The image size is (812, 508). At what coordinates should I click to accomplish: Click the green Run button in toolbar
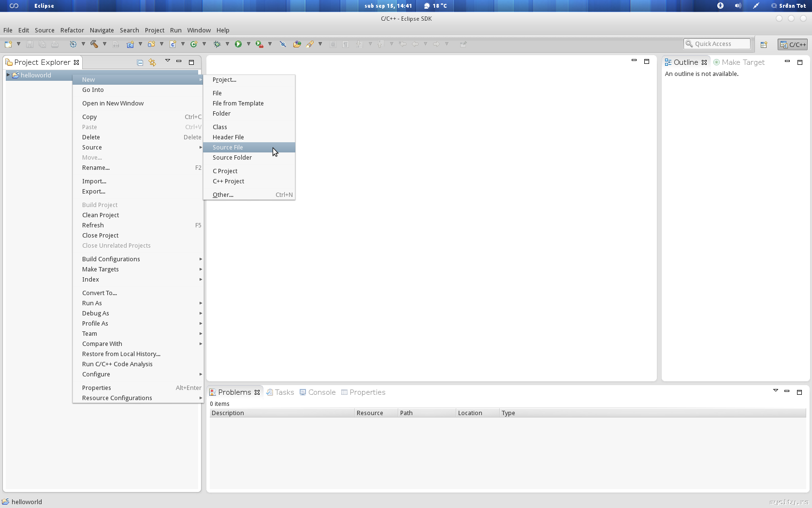pos(238,44)
